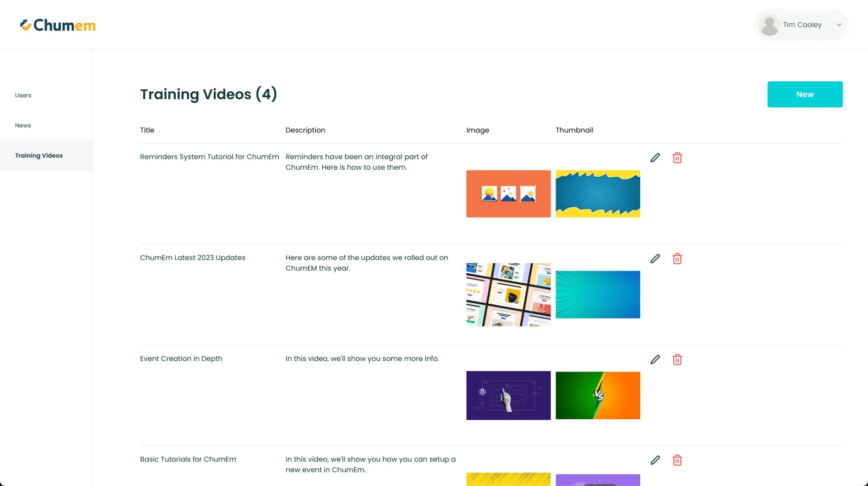
Task: Click the Title column header
Action: tap(147, 130)
